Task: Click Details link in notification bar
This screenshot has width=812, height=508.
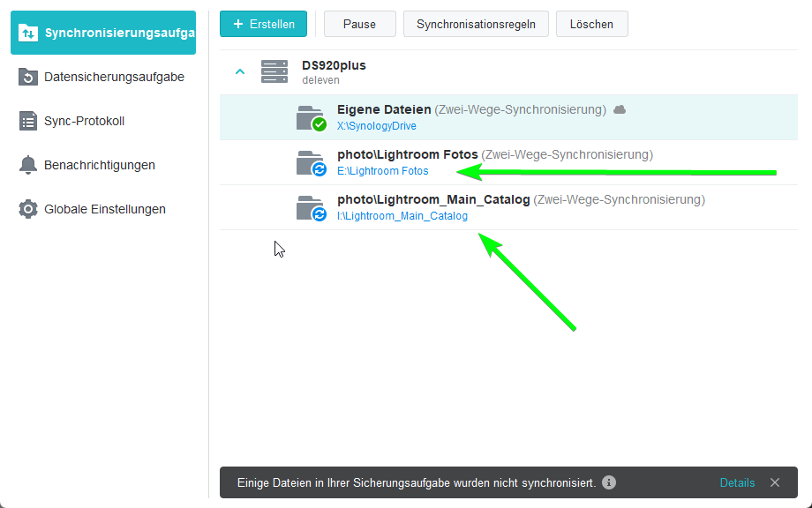Action: click(x=737, y=482)
